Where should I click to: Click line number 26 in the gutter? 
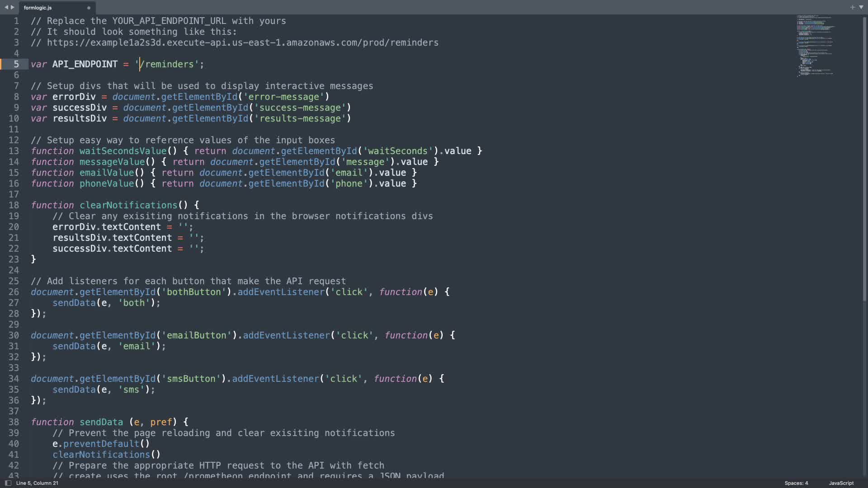pos(14,292)
